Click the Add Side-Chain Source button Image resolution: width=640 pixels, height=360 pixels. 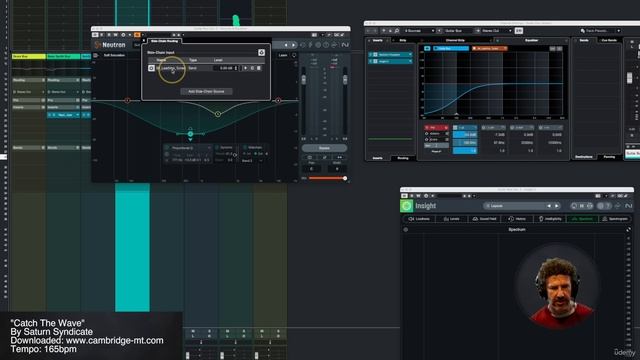[x=206, y=91]
